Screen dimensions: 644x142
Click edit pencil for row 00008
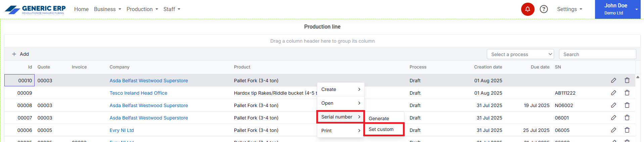[613, 105]
